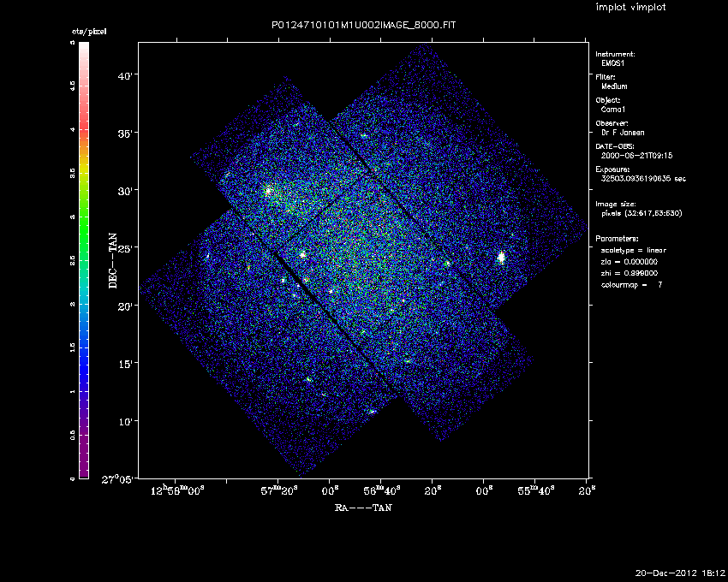Click the observation date '2000-06-21T09:15'

[636, 156]
